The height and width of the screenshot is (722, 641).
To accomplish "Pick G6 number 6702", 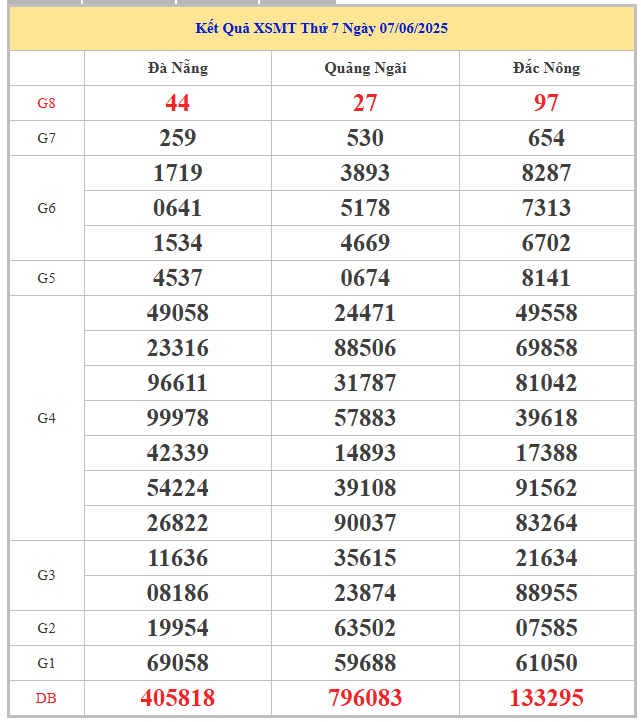I will click(x=546, y=243).
